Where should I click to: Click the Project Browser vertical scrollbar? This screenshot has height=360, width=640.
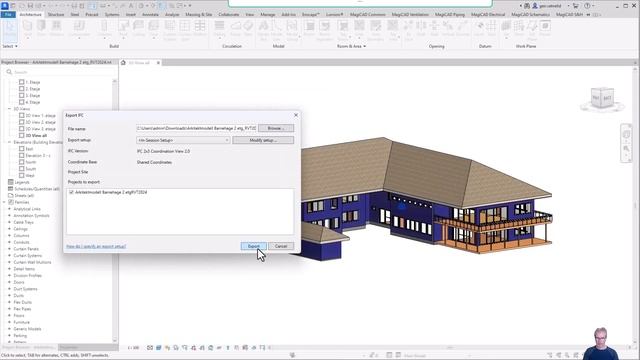115,210
